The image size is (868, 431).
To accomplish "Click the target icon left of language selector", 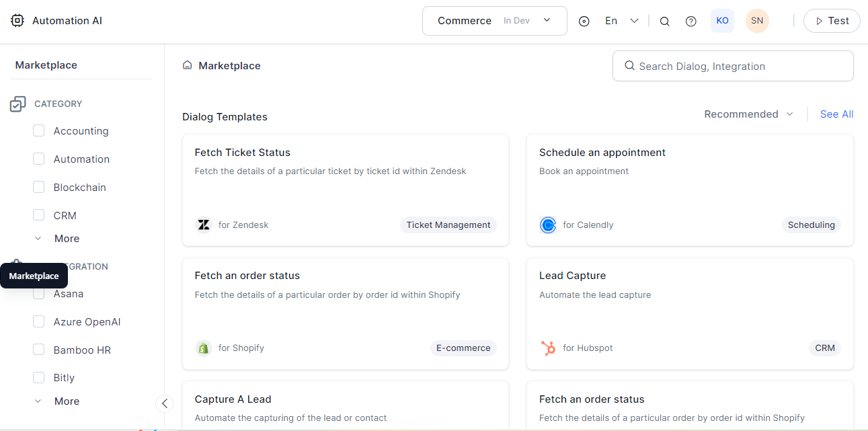I will pos(584,21).
